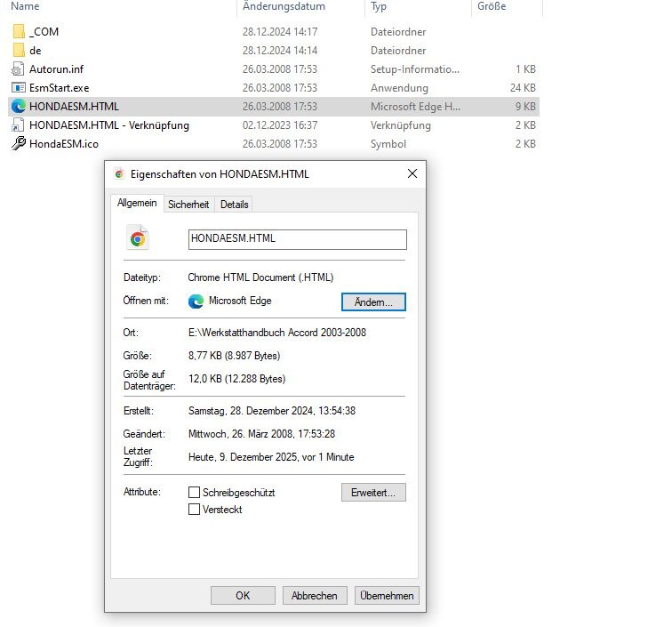Sort list by the Typ column header
Screen dimensions: 672x627
pos(379,6)
